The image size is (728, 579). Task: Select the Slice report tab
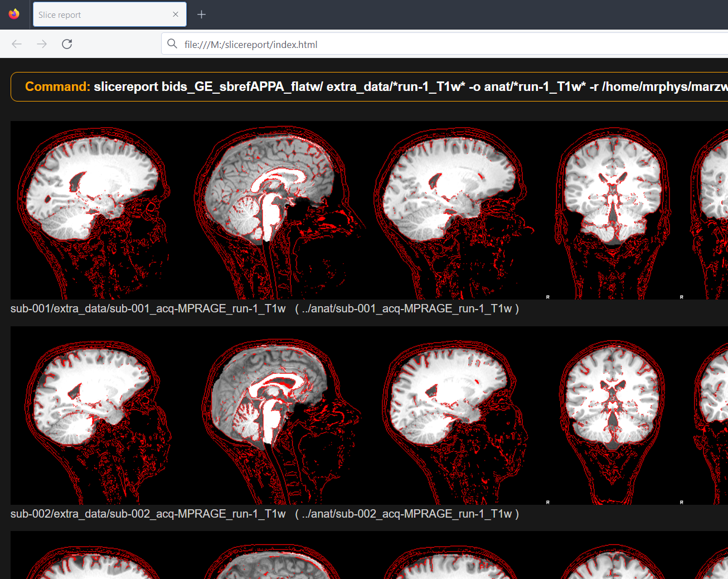click(x=110, y=15)
